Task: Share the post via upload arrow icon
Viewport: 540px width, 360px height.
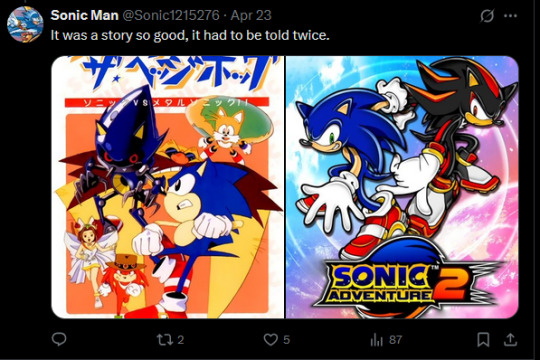Action: (x=510, y=340)
